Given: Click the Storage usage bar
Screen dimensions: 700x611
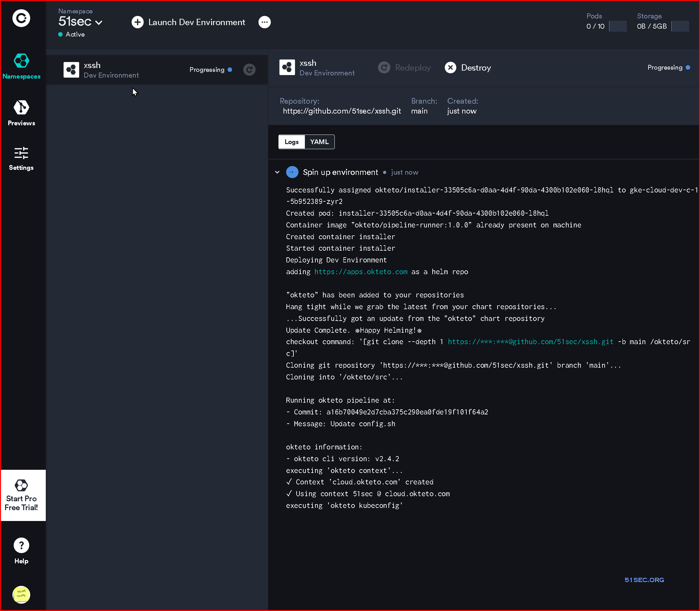Looking at the screenshot, I should click(680, 26).
